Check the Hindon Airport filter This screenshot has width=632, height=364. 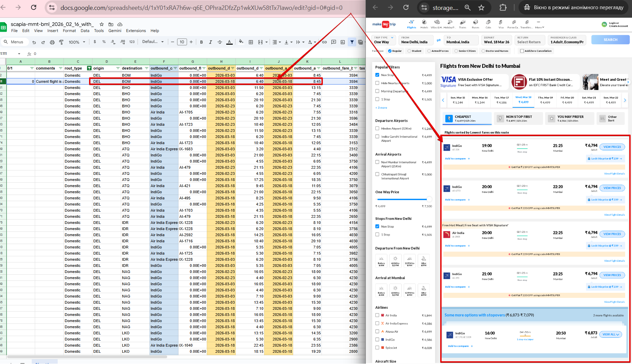(377, 128)
